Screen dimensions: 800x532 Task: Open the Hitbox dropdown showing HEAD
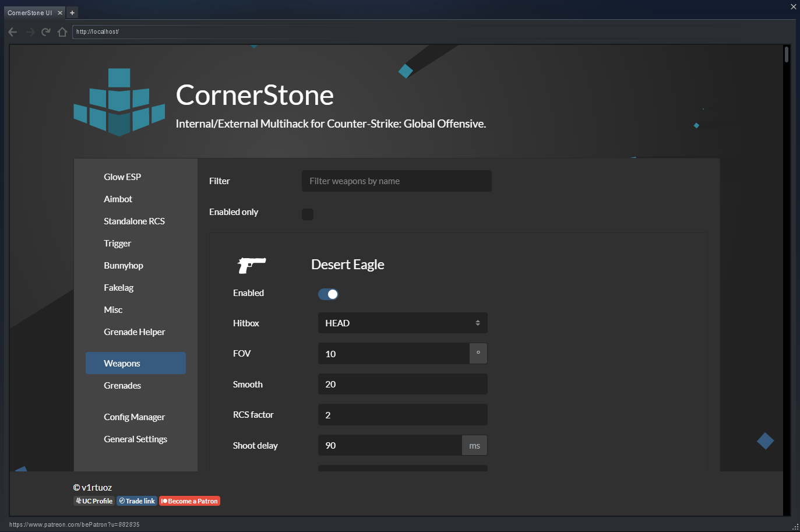(402, 323)
